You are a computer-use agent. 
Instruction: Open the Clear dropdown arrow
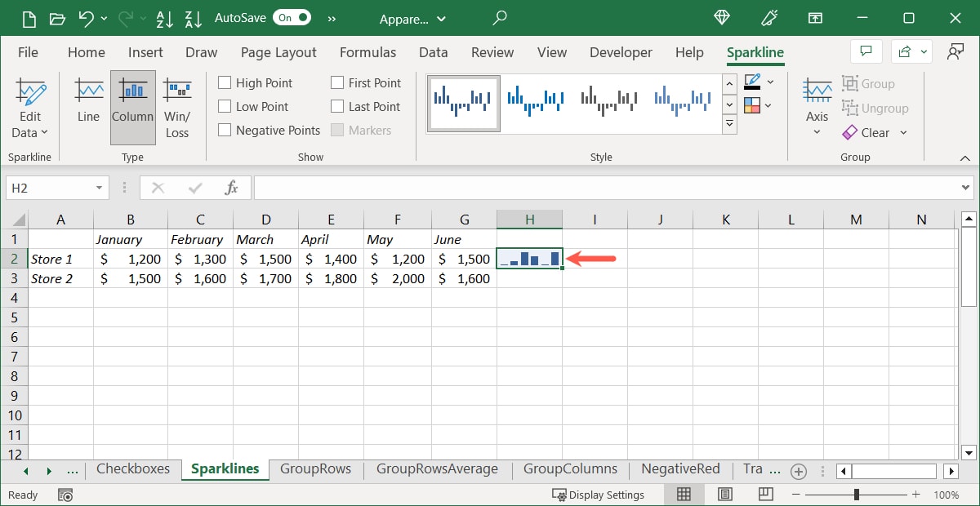902,132
